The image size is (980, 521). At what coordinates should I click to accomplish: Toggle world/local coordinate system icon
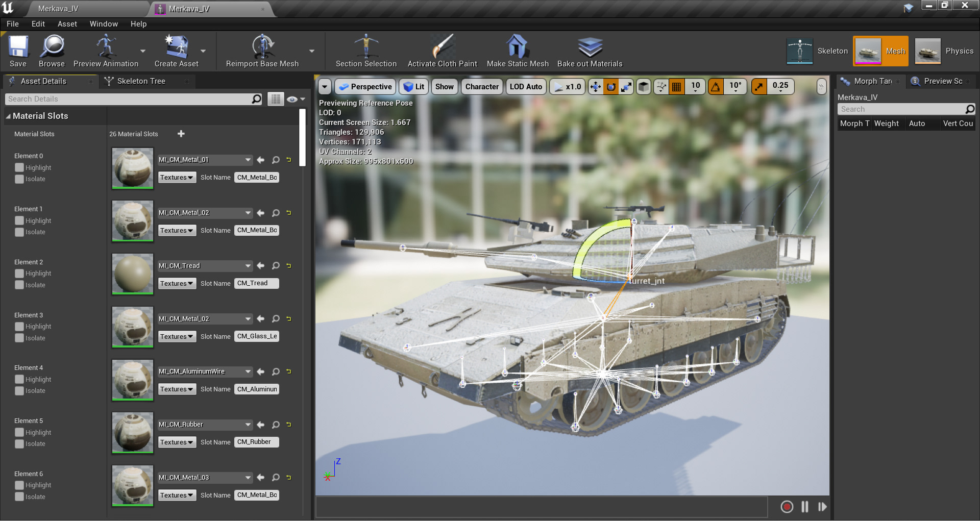644,87
